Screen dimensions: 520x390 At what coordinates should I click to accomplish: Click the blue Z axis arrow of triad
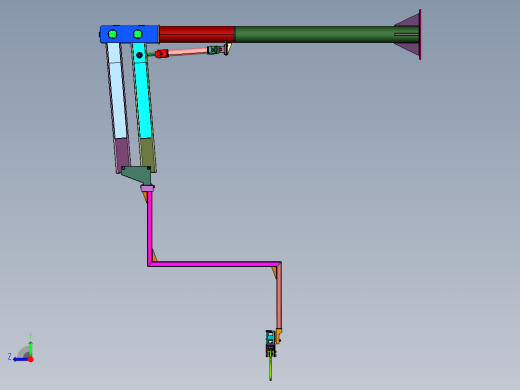click(21, 360)
